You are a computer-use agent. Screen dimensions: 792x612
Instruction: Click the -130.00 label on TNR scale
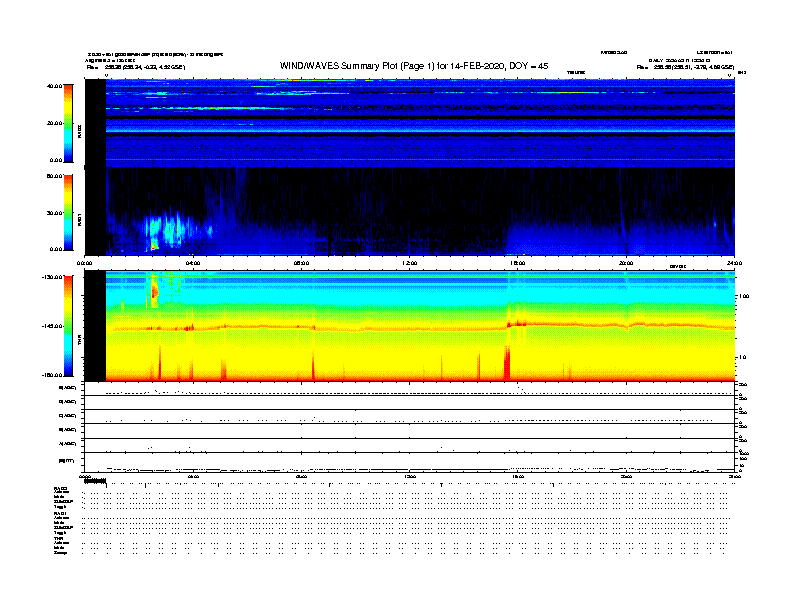click(x=53, y=277)
